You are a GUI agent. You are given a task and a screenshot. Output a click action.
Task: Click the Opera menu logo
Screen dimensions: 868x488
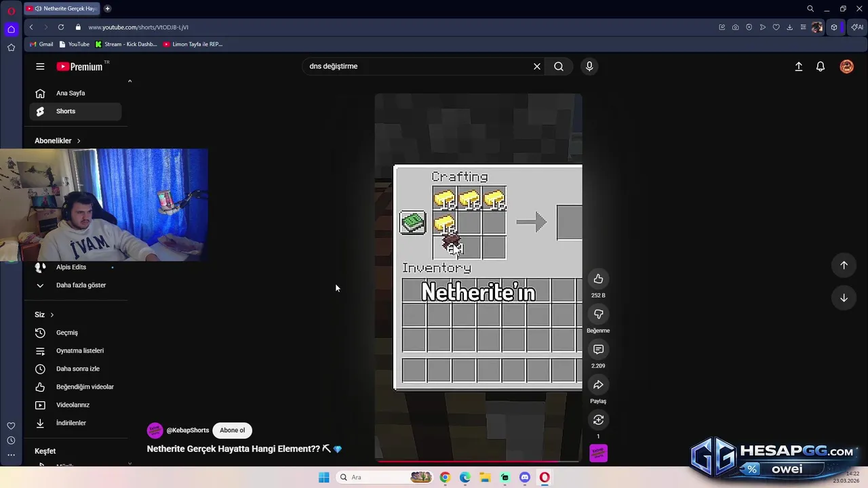click(x=11, y=11)
